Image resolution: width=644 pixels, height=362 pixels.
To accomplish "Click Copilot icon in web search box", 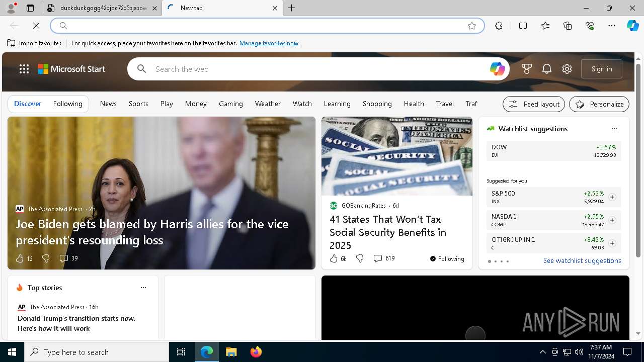I will 497,69.
